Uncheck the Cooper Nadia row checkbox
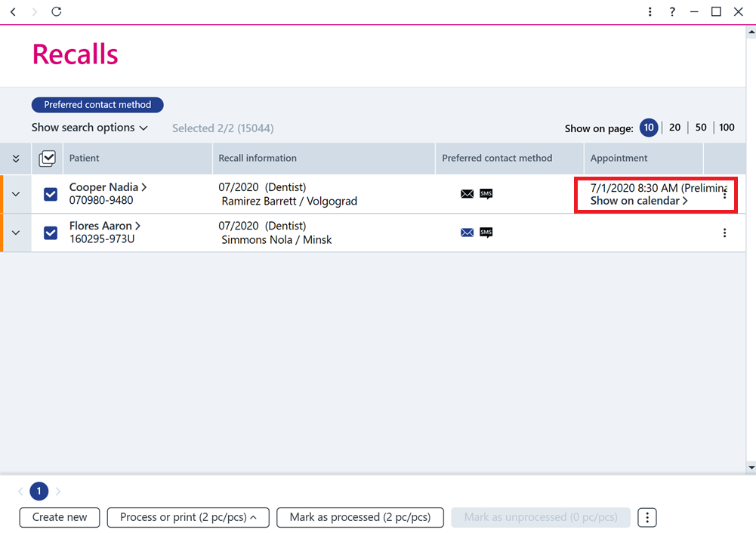The image size is (756, 533). (51, 194)
